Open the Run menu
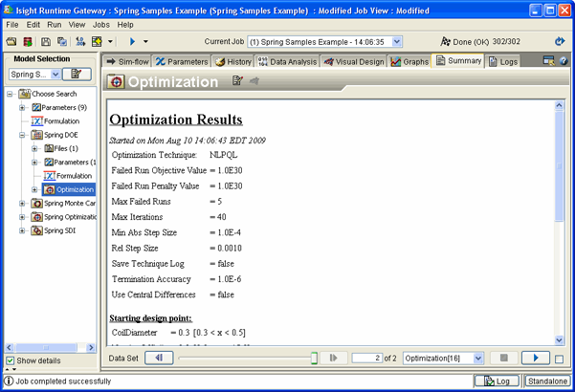This screenshot has height=392, width=575. pyautogui.click(x=55, y=25)
